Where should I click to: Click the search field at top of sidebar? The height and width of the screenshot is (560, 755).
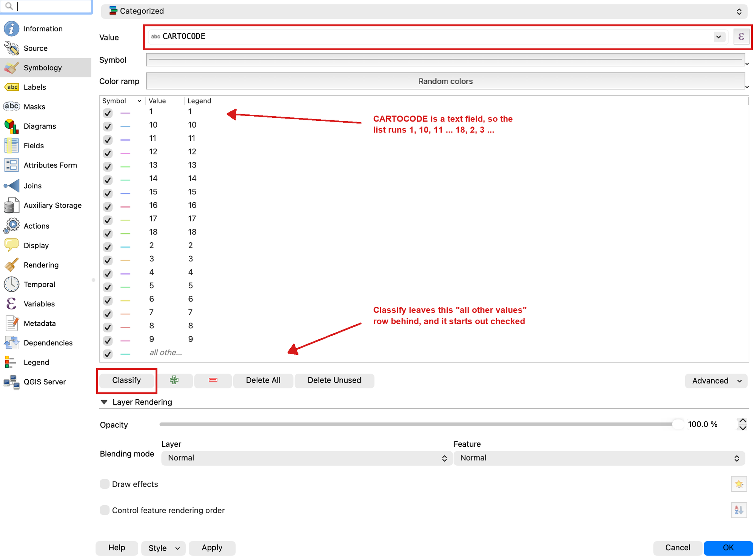click(46, 6)
